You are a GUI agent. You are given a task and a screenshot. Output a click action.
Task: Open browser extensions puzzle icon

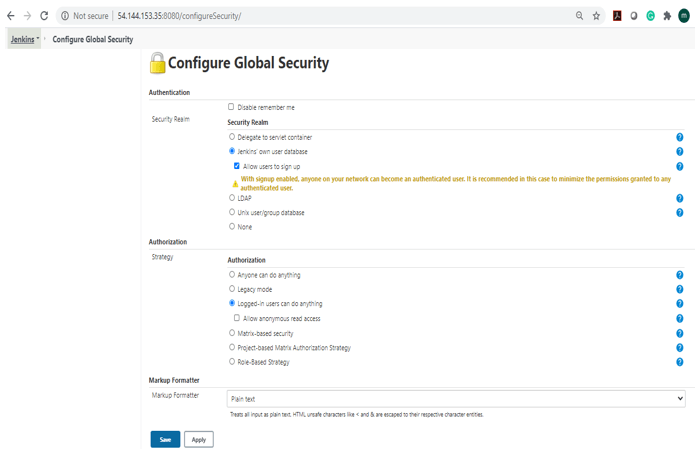(x=667, y=16)
